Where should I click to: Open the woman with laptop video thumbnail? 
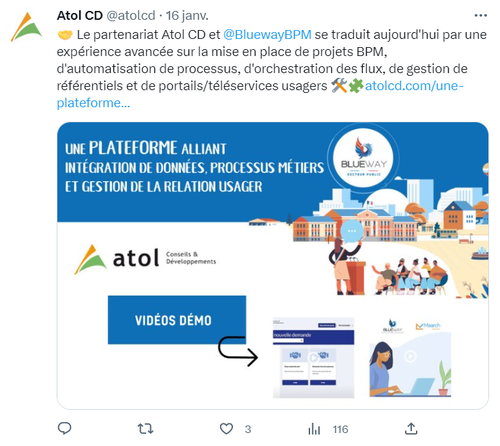[410, 357]
